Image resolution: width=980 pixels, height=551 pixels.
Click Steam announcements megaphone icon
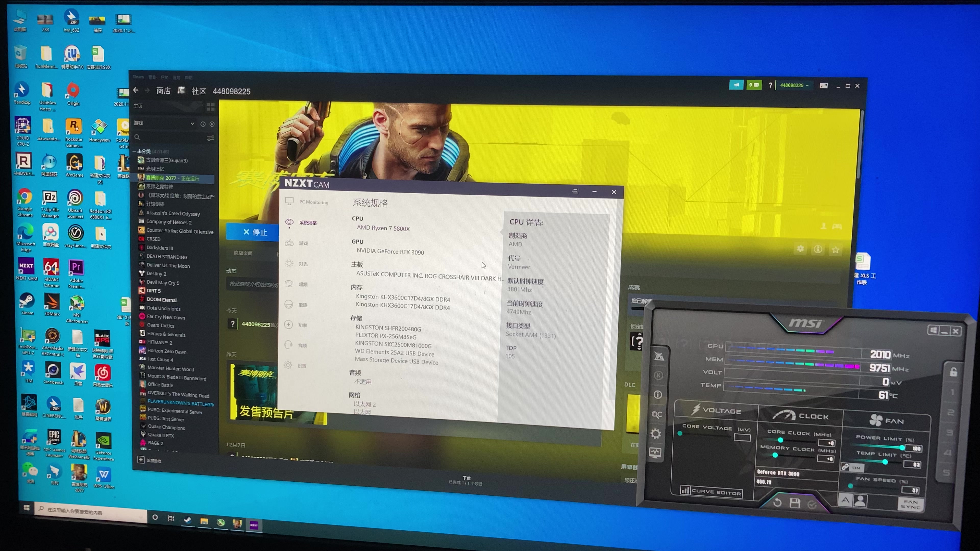point(736,84)
